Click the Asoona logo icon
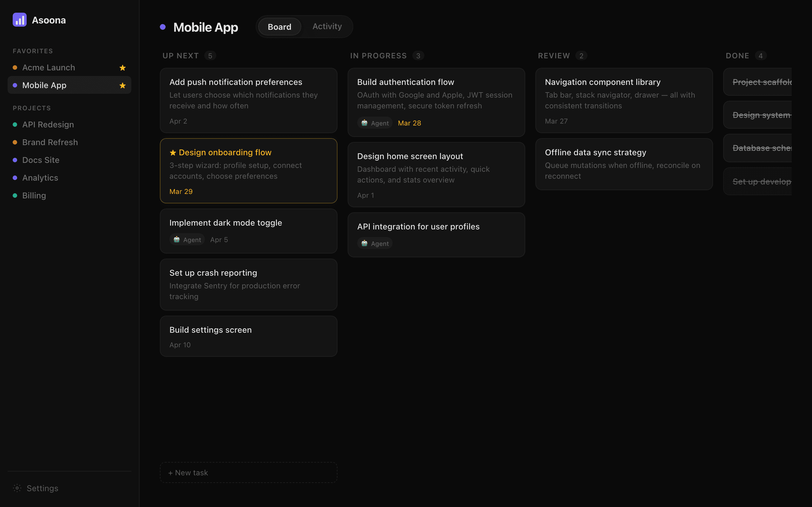Viewport: 812px width, 507px height. point(19,20)
